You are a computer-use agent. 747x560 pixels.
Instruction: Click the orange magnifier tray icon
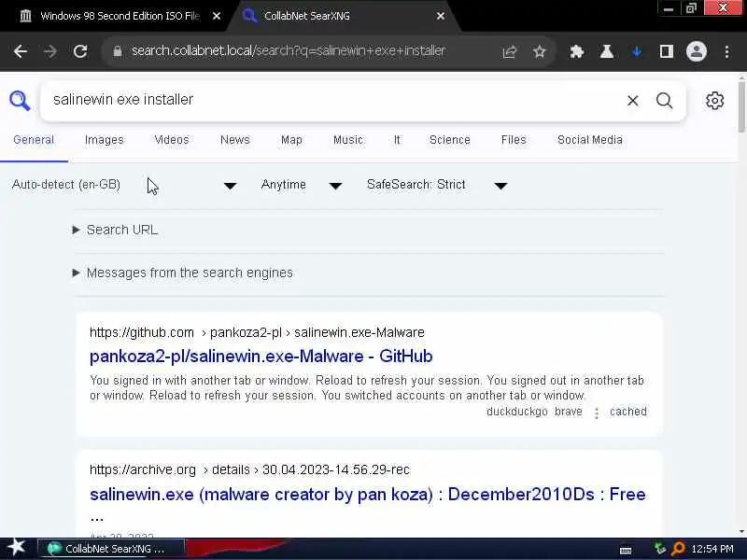[x=678, y=549]
